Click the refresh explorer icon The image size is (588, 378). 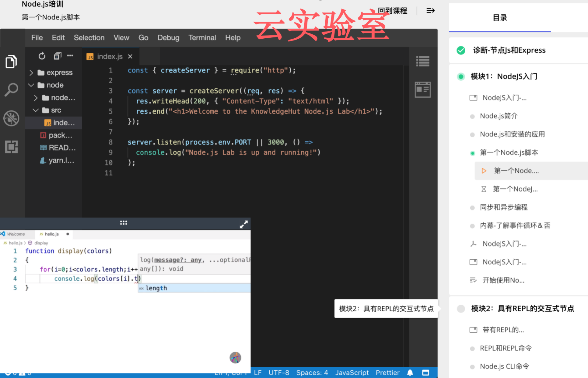(42, 56)
